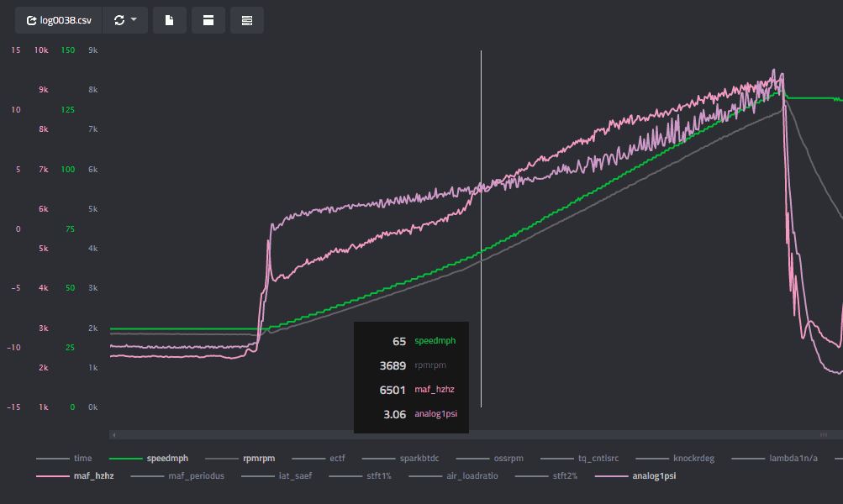Screen dimensions: 843x504
Task: Toggle the analog1psi series in legend
Action: click(635, 476)
